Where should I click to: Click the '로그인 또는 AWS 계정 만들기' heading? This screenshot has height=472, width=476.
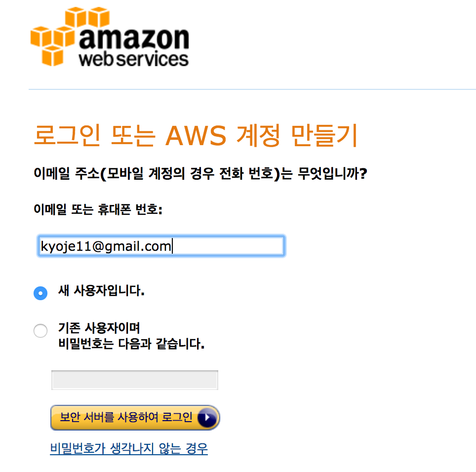pos(196,135)
